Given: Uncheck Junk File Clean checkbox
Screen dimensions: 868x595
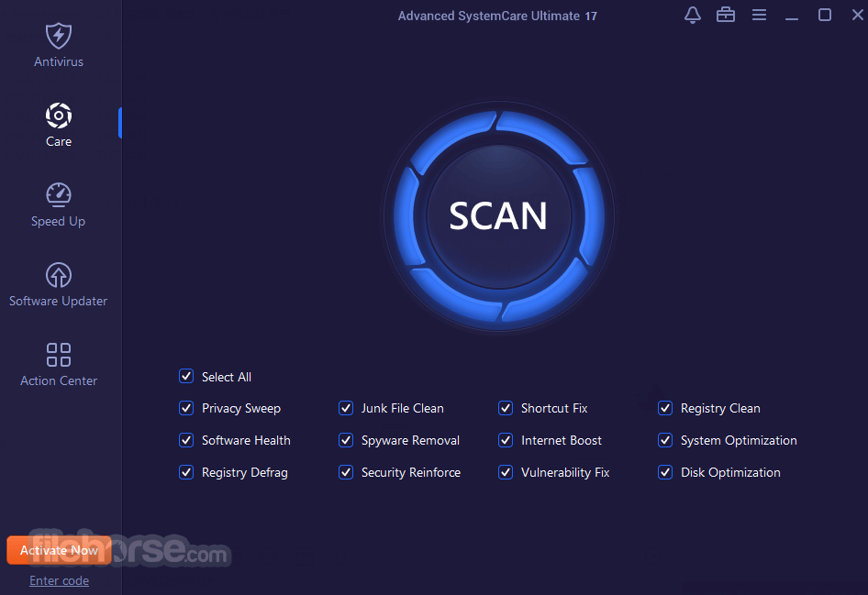Looking at the screenshot, I should pos(346,408).
